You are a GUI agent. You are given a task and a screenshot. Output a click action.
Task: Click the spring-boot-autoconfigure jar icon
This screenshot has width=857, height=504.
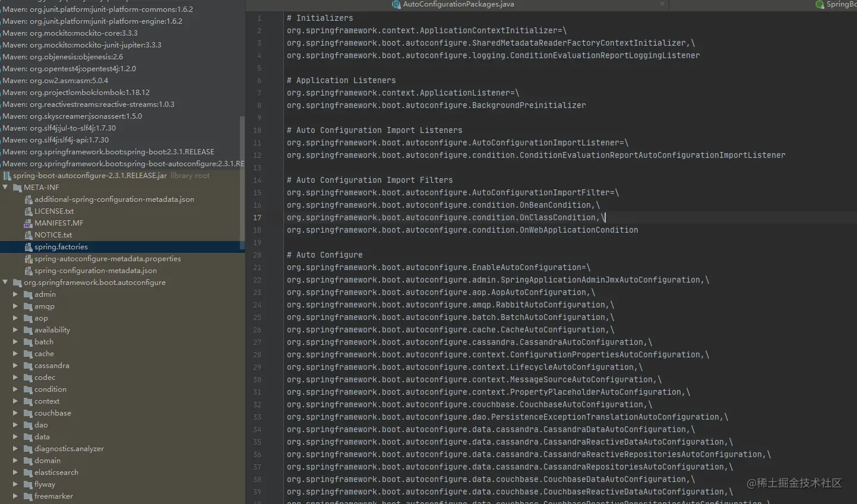pyautogui.click(x=7, y=176)
